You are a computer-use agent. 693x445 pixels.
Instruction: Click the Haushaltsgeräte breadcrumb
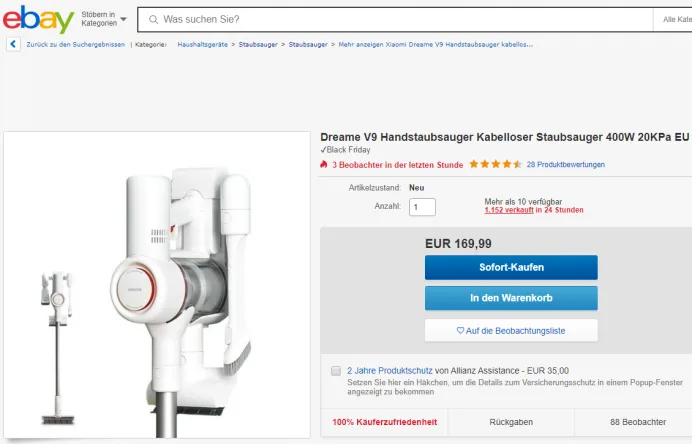pyautogui.click(x=204, y=45)
